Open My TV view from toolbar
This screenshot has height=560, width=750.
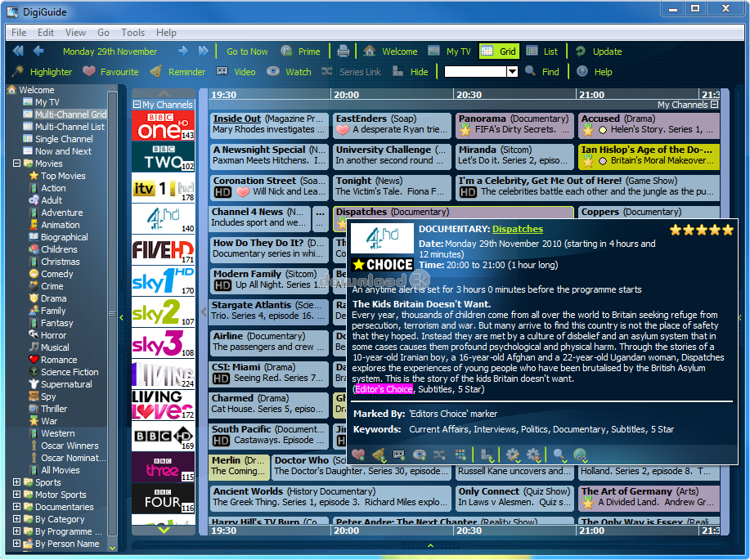coord(449,52)
